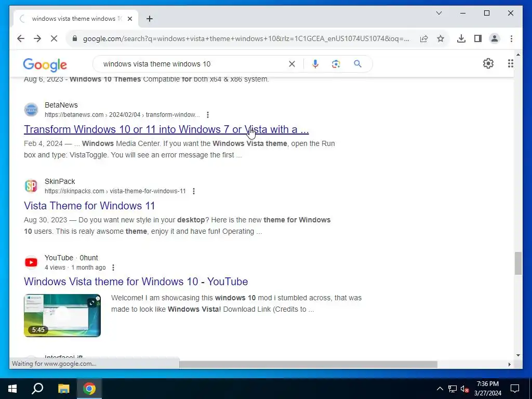Screen dimensions: 532x399
Task: Click the BetaNews site name
Action: pos(61,105)
